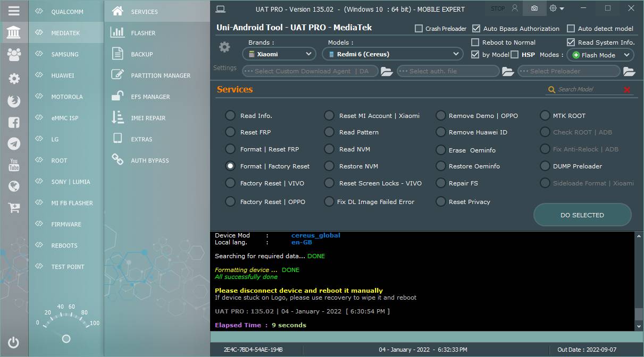Open BACKUP section
The height and width of the screenshot is (357, 644).
(157, 54)
